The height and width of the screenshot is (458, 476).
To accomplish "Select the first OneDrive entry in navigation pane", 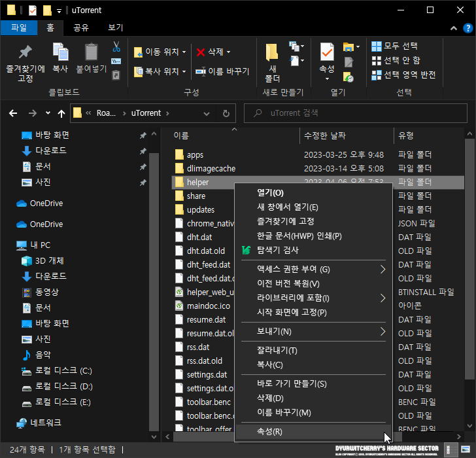I will tap(39, 203).
